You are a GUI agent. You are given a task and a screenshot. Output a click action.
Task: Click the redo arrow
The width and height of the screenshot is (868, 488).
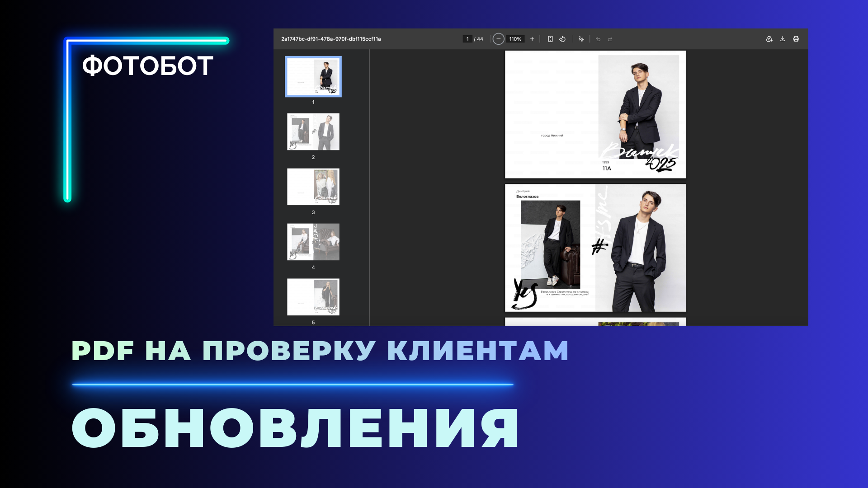[610, 39]
